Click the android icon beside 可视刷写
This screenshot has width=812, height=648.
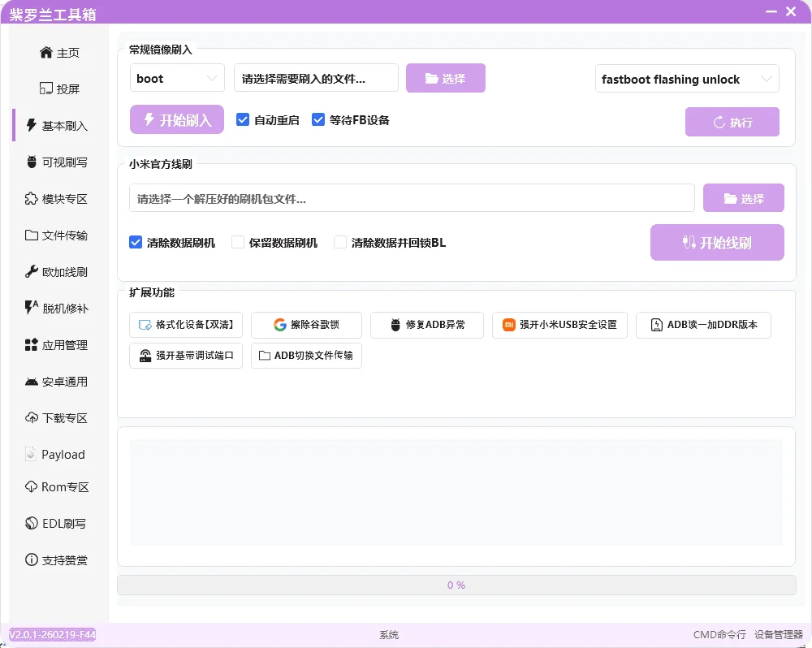(x=32, y=162)
